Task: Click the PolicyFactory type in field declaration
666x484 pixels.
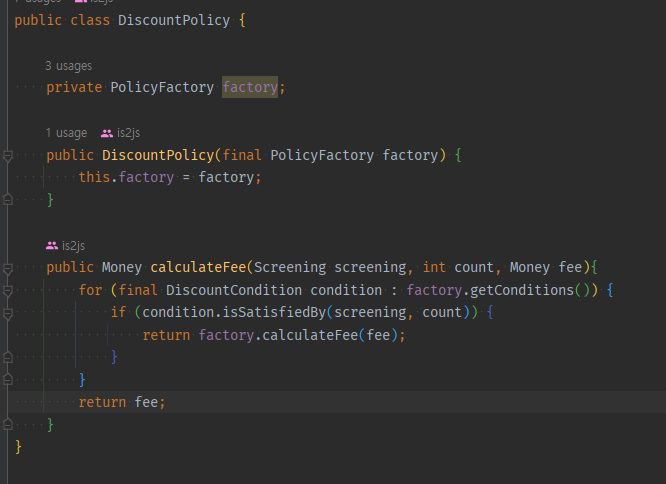Action: pos(162,87)
